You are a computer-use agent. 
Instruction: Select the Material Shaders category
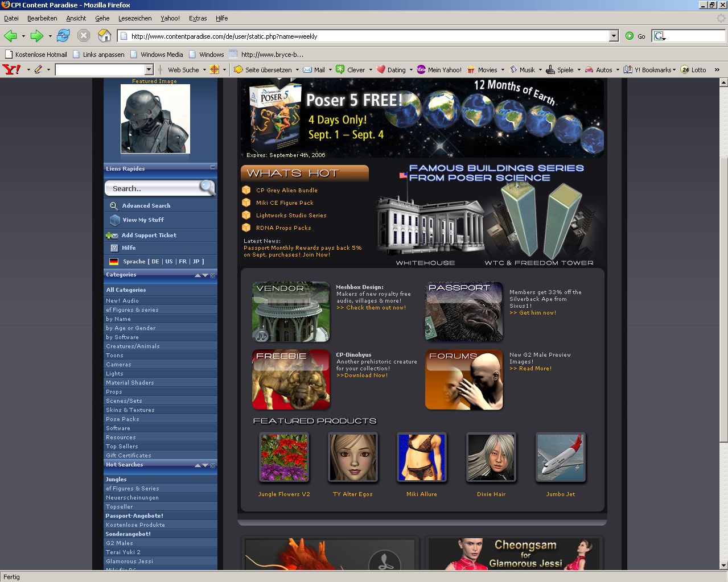130,383
